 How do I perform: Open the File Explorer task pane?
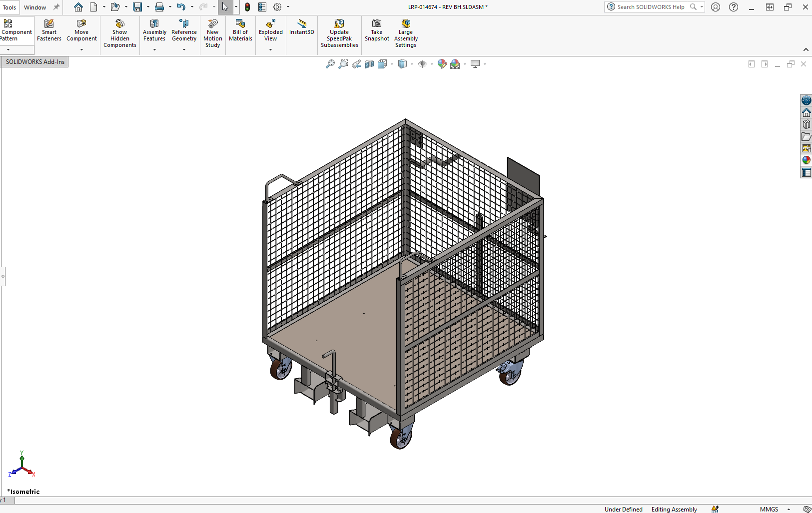click(806, 136)
